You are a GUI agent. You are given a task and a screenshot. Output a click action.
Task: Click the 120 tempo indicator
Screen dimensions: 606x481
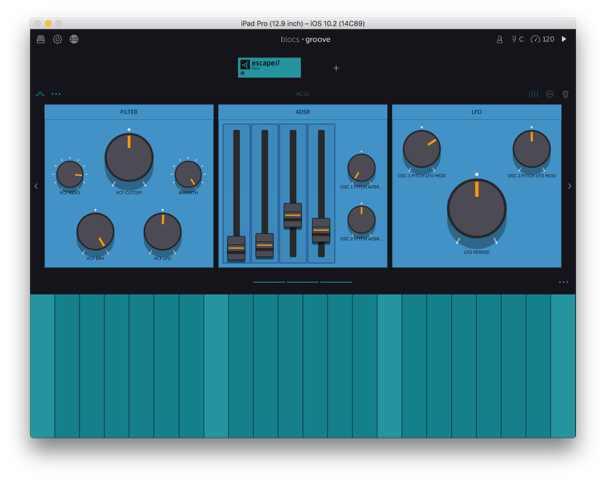542,40
